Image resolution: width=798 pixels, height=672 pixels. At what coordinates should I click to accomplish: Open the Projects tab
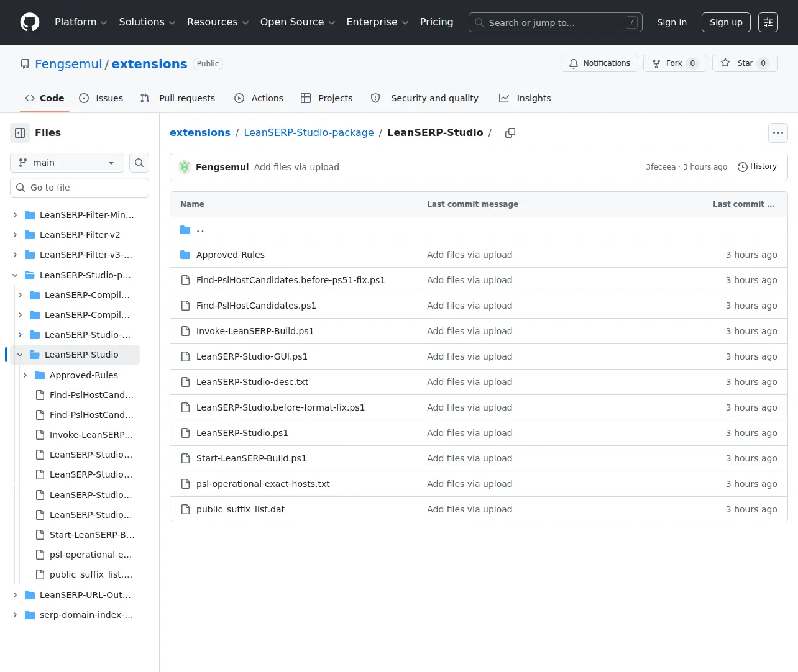pyautogui.click(x=326, y=98)
